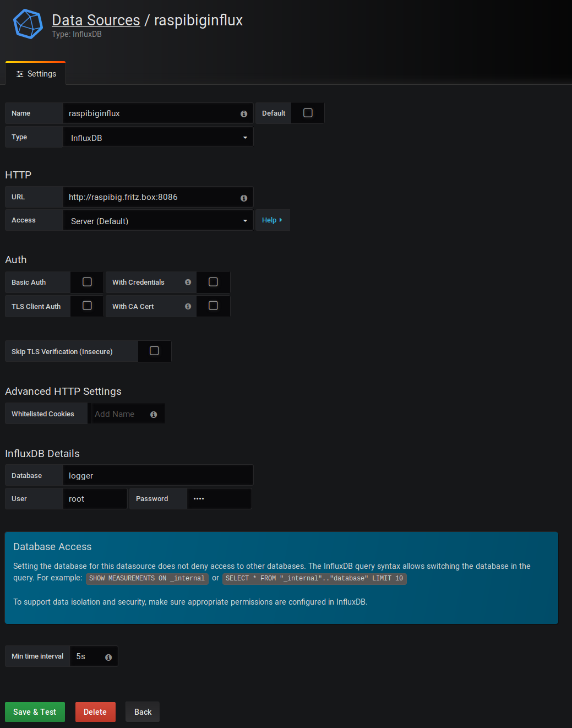The height and width of the screenshot is (728, 572).
Task: Click the Whitelisted Cookies Add Name field
Action: click(x=127, y=414)
